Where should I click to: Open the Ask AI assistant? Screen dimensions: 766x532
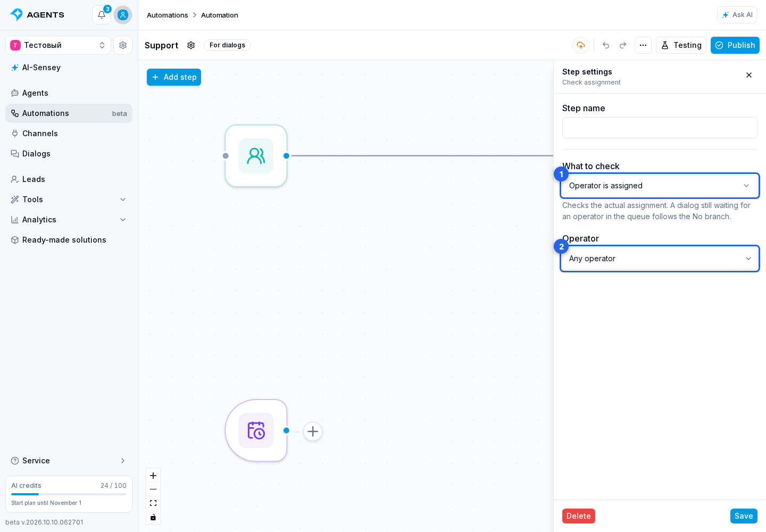coord(737,15)
